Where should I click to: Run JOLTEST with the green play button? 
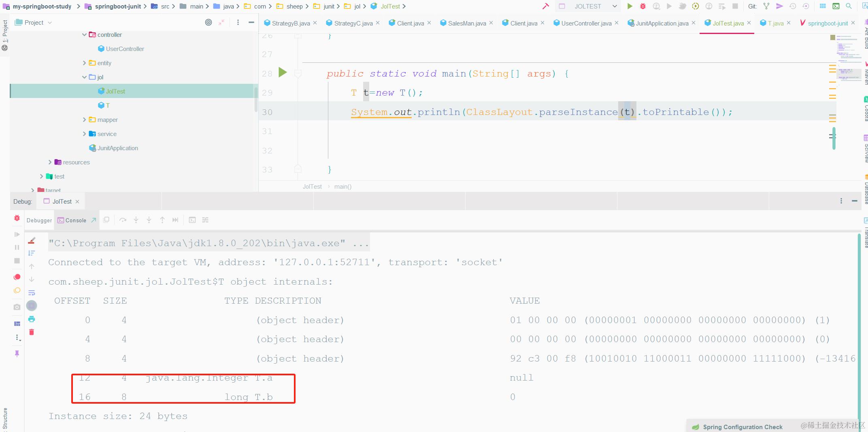click(x=630, y=6)
